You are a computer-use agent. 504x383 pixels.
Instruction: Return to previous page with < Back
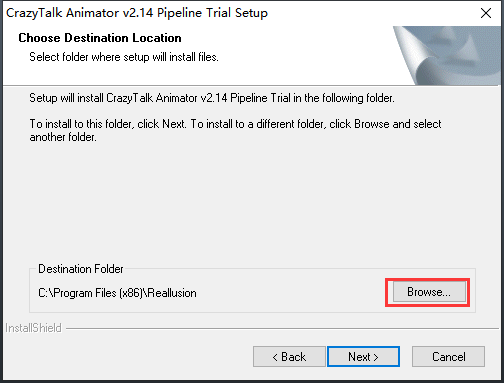(289, 357)
